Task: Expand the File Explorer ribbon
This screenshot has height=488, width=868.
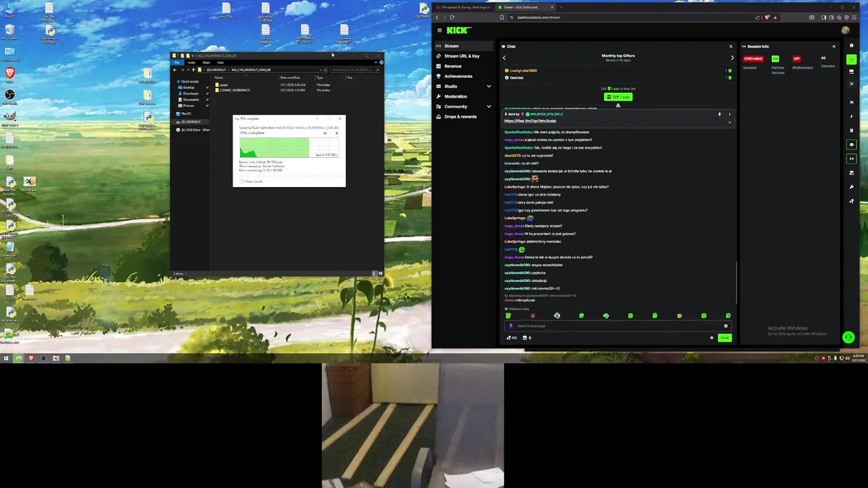Action: (376, 62)
